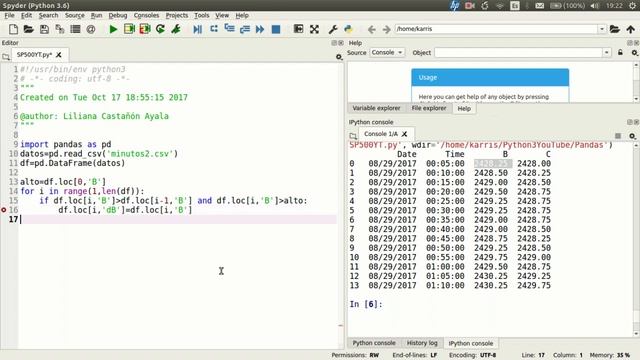
Task: Toggle the Help pane lock icon
Action: coord(620,52)
